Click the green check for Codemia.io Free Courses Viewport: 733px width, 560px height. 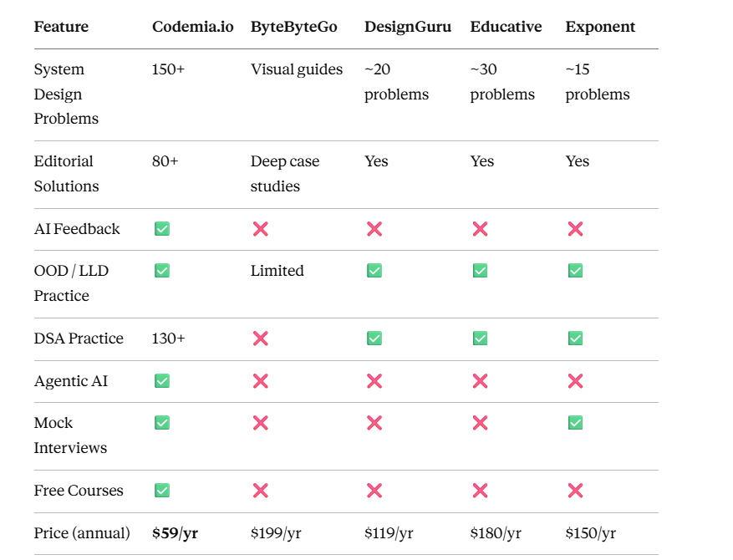click(162, 491)
